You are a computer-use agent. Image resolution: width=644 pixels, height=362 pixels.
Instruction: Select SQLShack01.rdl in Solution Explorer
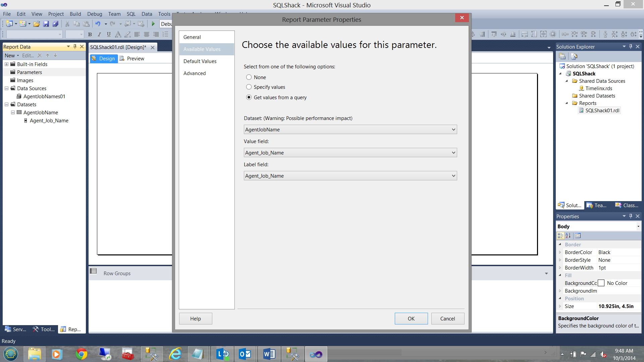pyautogui.click(x=602, y=111)
